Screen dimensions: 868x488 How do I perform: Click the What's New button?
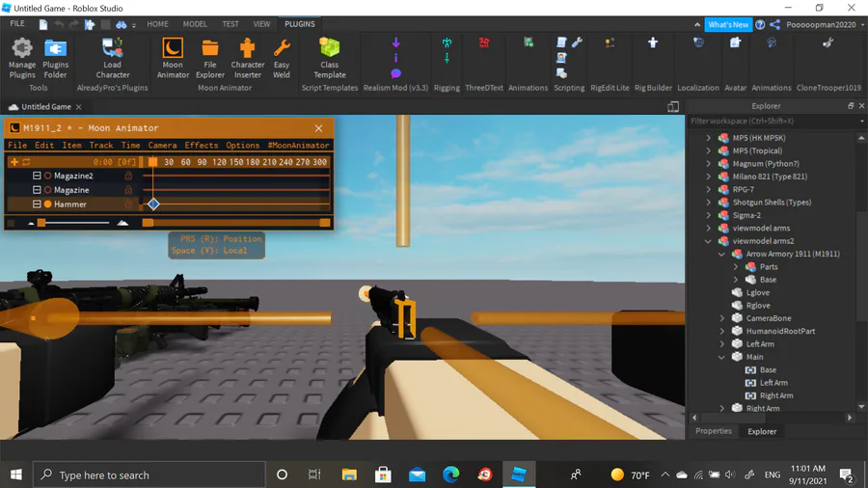click(x=728, y=24)
